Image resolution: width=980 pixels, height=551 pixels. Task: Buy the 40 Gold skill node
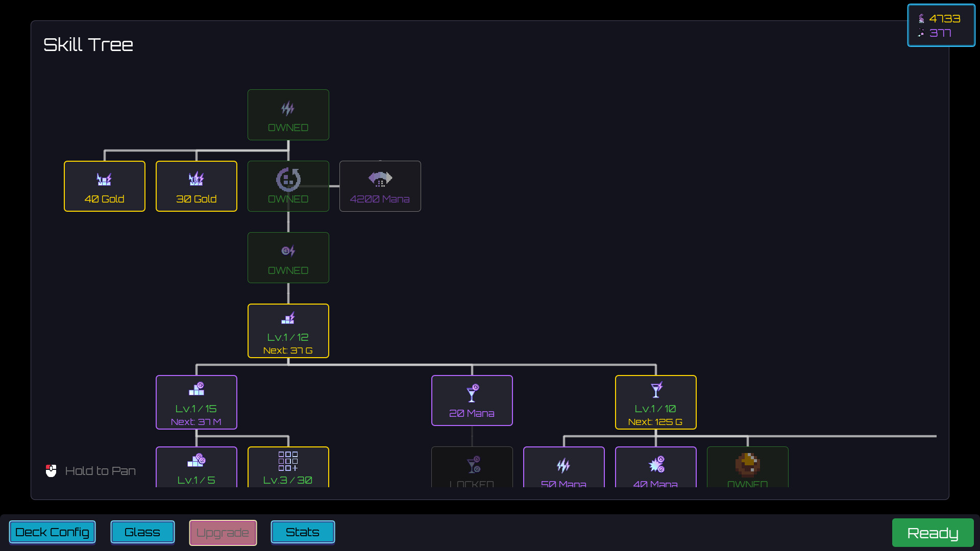click(104, 186)
